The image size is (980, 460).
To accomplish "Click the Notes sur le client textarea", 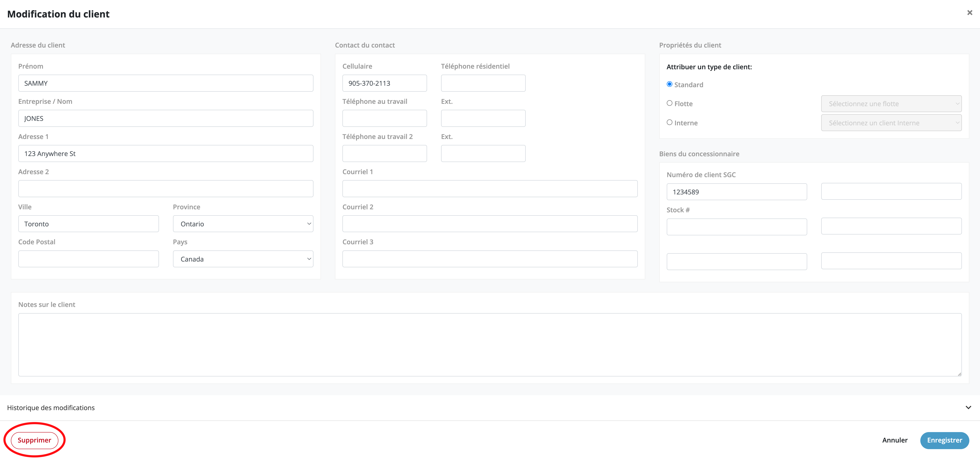I will point(490,344).
